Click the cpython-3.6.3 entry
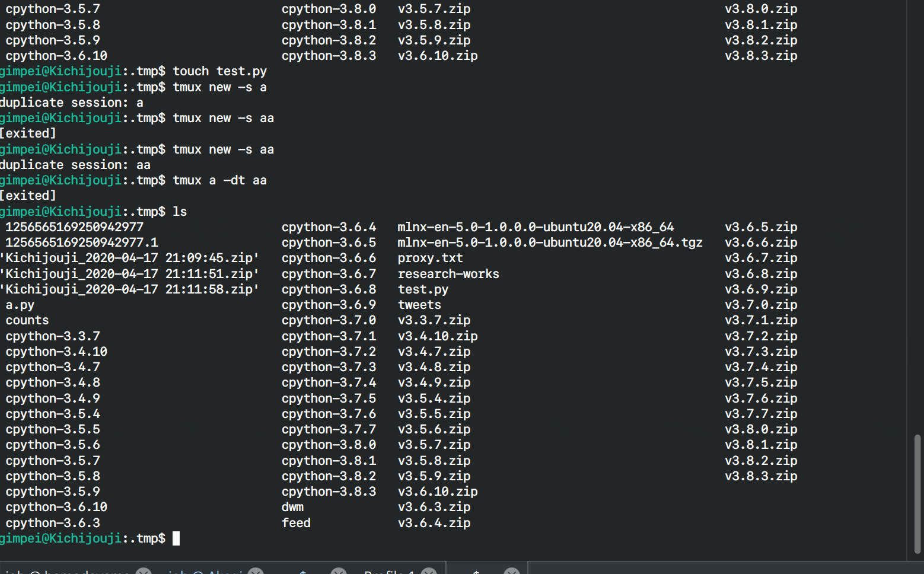The width and height of the screenshot is (924, 574). click(53, 523)
